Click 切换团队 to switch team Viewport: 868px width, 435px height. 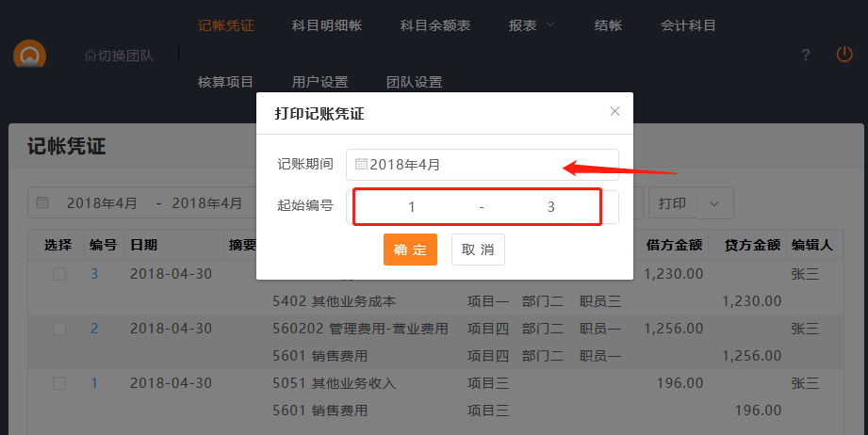(119, 56)
